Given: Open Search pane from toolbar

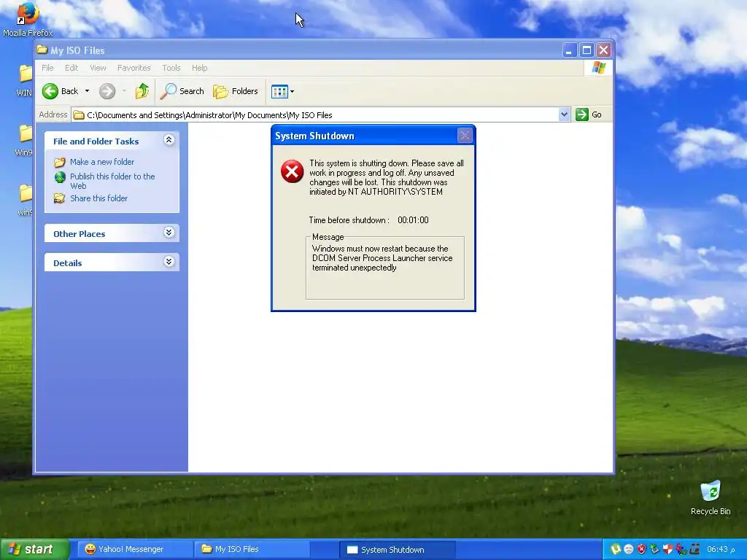Looking at the screenshot, I should [x=182, y=91].
